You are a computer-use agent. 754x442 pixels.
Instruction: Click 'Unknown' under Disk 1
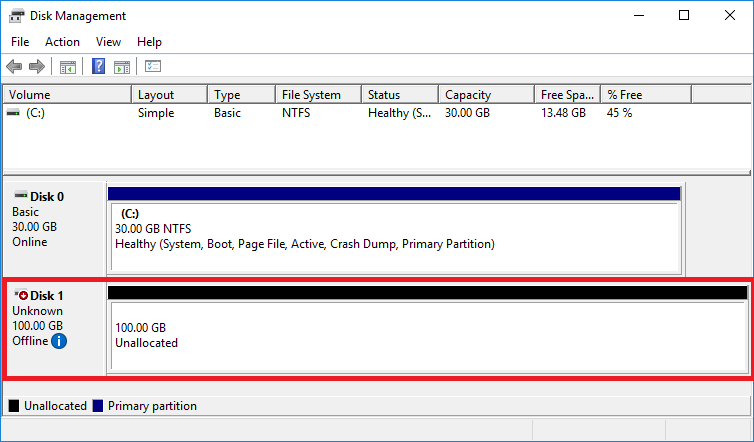point(38,311)
